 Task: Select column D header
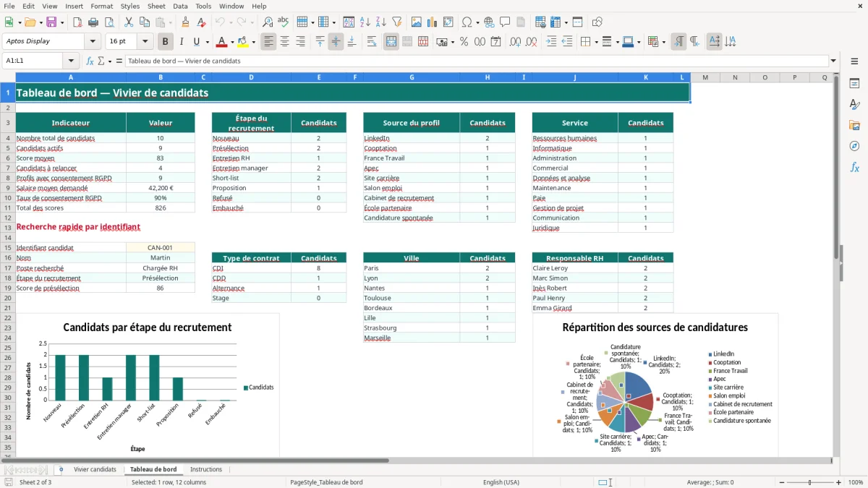click(251, 77)
